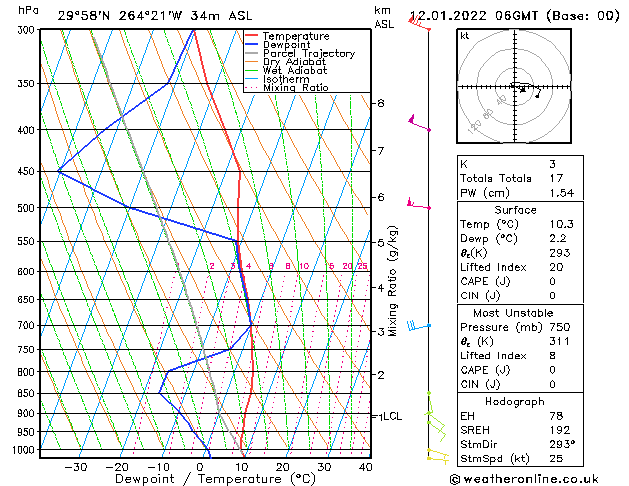Click the pink mixing ratio value 10
The height and width of the screenshot is (486, 629).
coord(304,266)
